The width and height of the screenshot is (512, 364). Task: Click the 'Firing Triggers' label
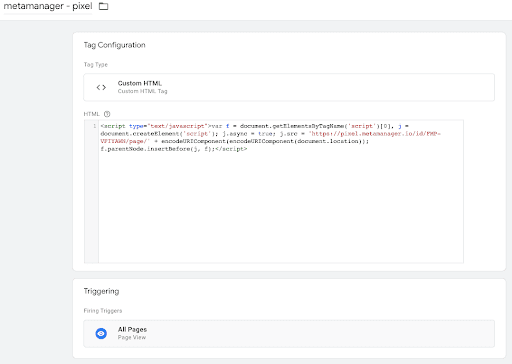pyautogui.click(x=103, y=311)
